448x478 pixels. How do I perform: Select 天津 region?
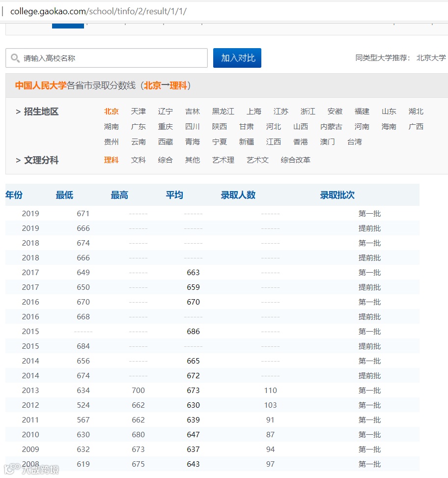[139, 111]
